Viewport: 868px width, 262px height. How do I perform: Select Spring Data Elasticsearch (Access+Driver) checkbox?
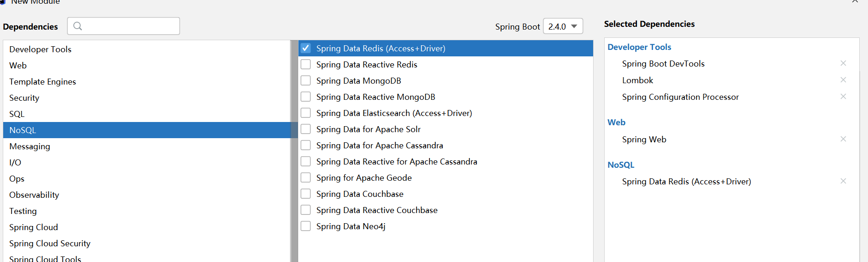point(306,113)
